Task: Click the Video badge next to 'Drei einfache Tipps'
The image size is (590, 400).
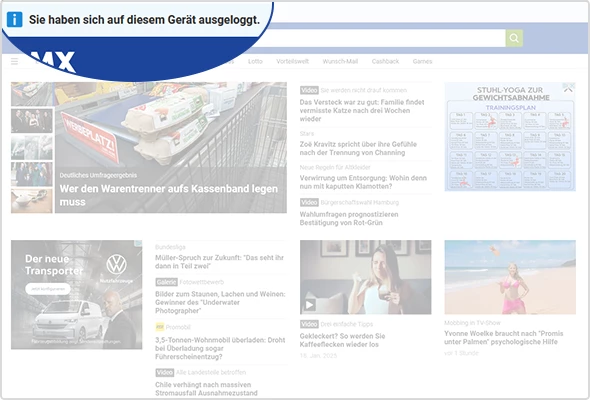Action: tap(309, 324)
